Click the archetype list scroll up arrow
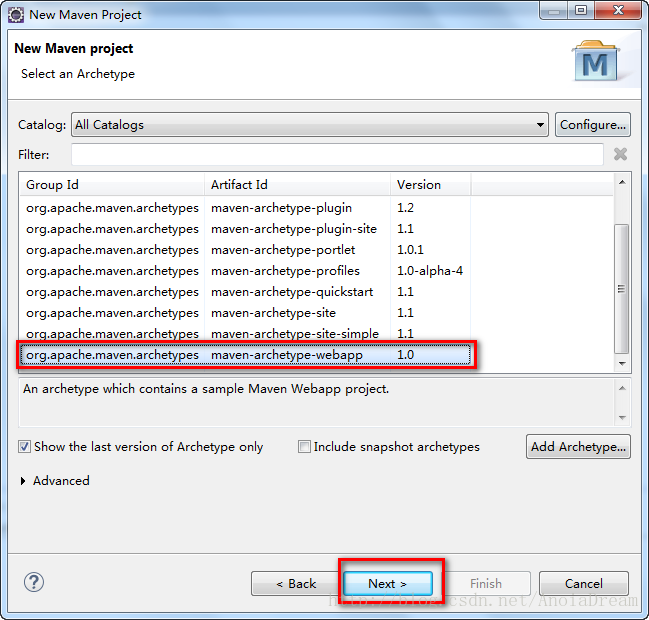The height and width of the screenshot is (620, 649). click(622, 183)
